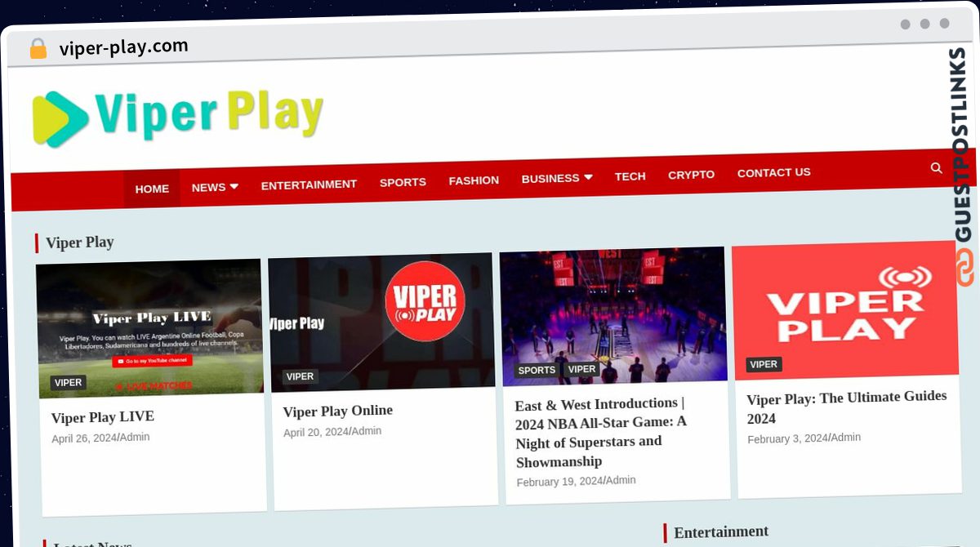Click the April 26, 2024 date link
Screen dimensions: 980x547
(84, 438)
